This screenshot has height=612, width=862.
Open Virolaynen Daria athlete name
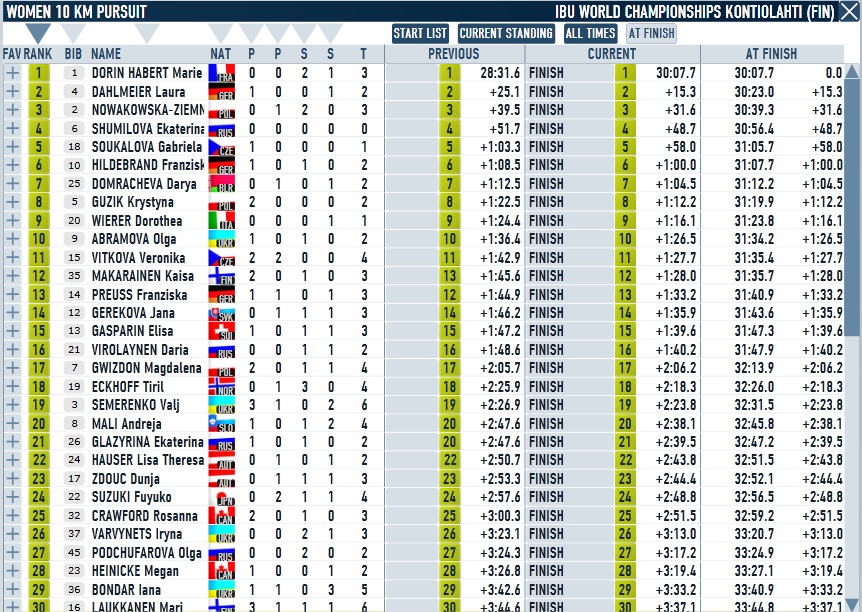[x=140, y=350]
